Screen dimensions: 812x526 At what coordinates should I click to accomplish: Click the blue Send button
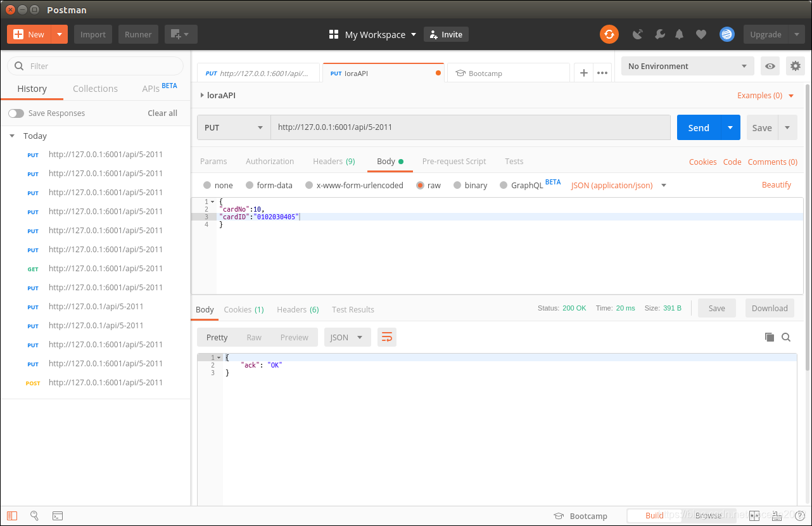coord(699,127)
